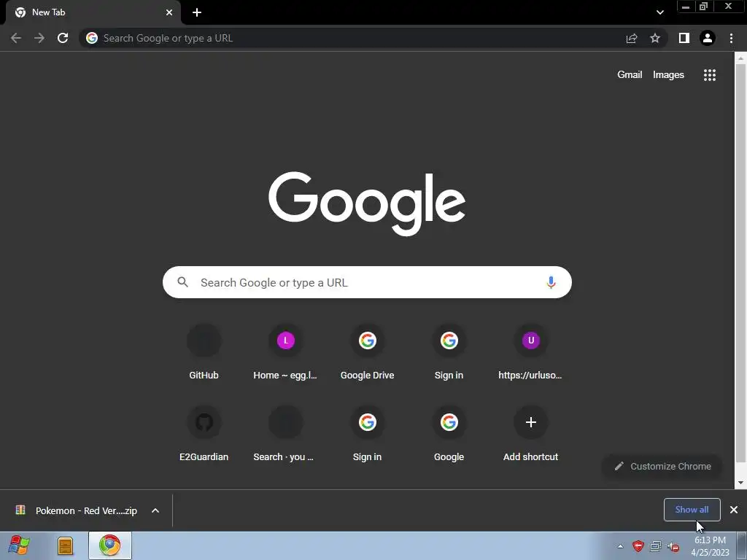The image size is (747, 560).
Task: Expand options for Pokemon zip download
Action: click(155, 510)
